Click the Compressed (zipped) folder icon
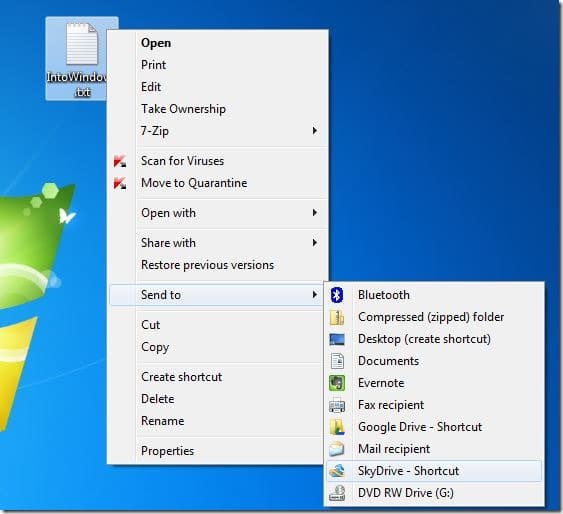Screen dimensions: 563x514 tap(337, 317)
